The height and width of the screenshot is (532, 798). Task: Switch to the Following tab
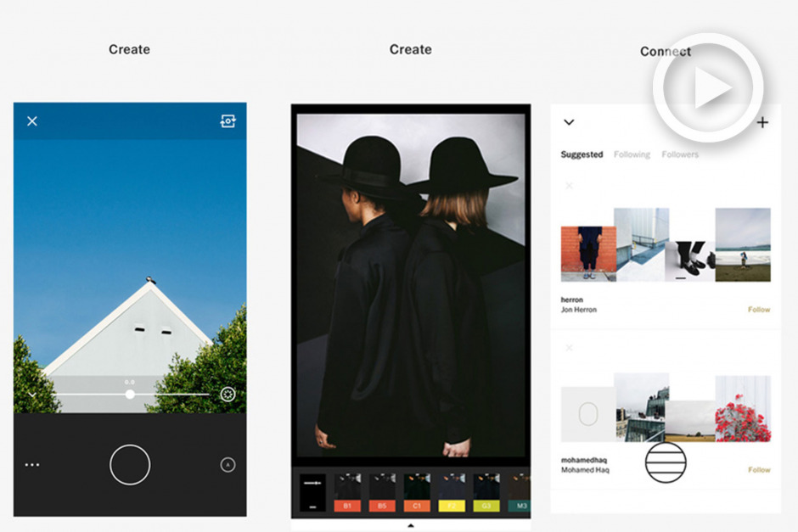coord(632,154)
